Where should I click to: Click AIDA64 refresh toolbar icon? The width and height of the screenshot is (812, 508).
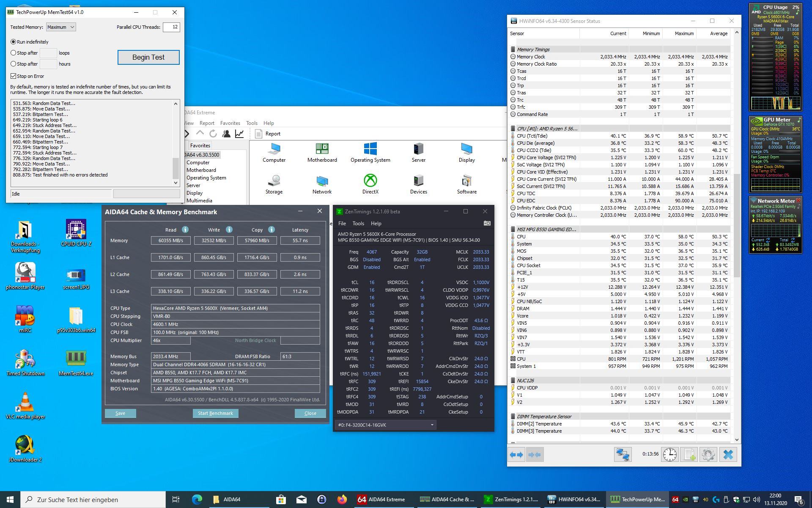213,134
